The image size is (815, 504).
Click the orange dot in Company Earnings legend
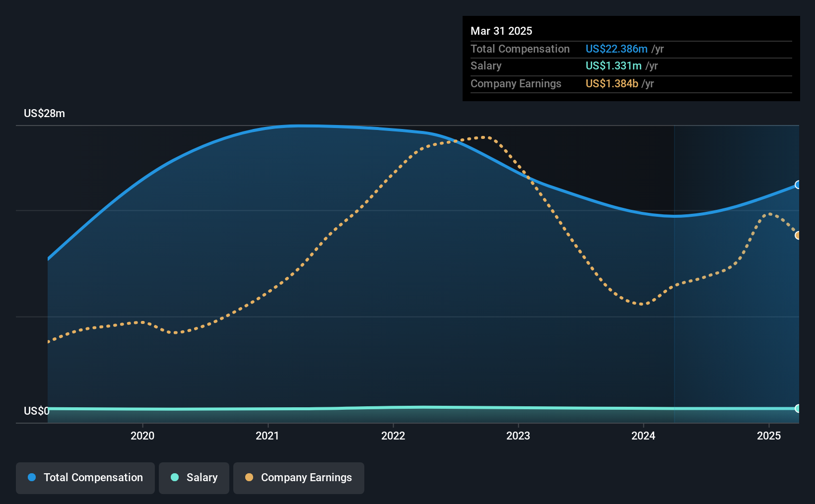click(249, 477)
